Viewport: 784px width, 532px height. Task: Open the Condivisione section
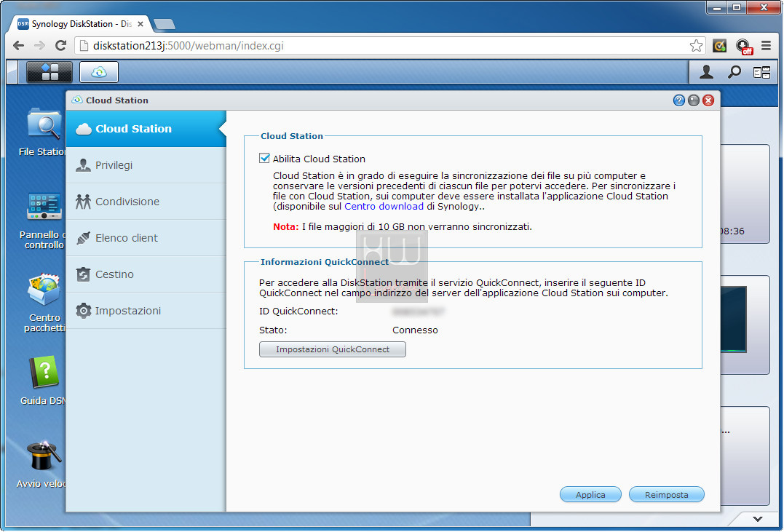click(146, 202)
